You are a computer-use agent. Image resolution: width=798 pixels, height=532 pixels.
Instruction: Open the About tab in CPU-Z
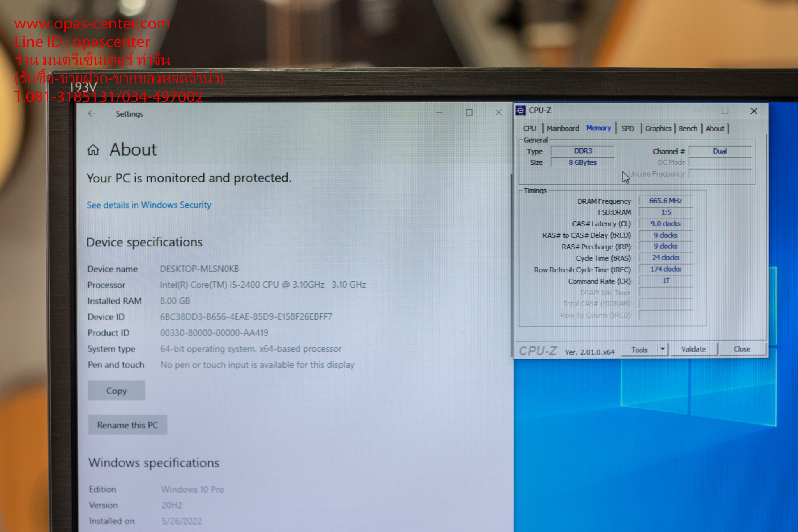point(715,128)
